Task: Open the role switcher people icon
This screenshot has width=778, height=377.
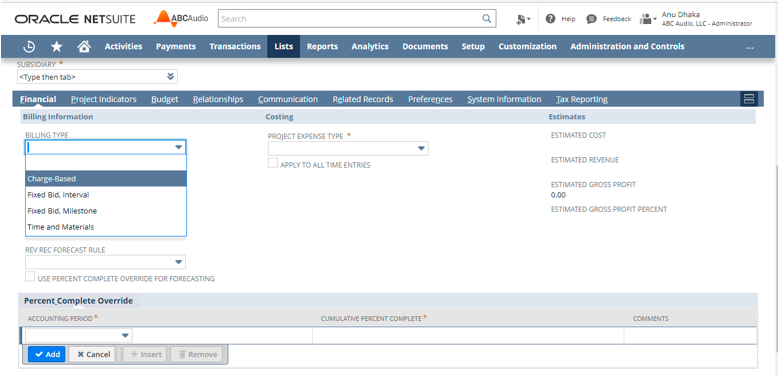Action: 648,19
